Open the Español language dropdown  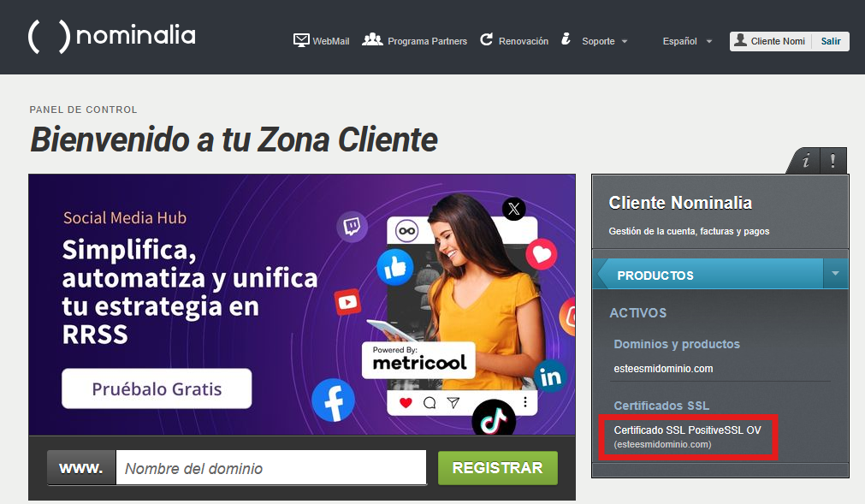687,41
